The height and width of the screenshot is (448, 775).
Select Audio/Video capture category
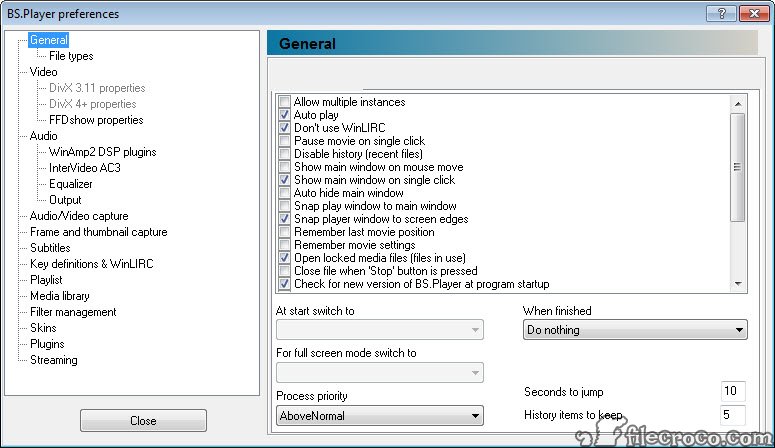(79, 216)
